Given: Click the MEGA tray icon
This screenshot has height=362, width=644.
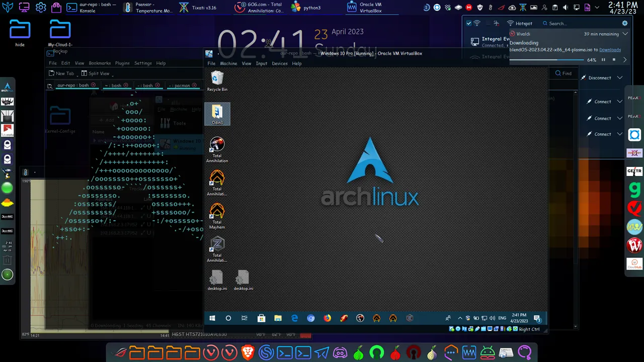Looking at the screenshot, I should (x=469, y=8).
